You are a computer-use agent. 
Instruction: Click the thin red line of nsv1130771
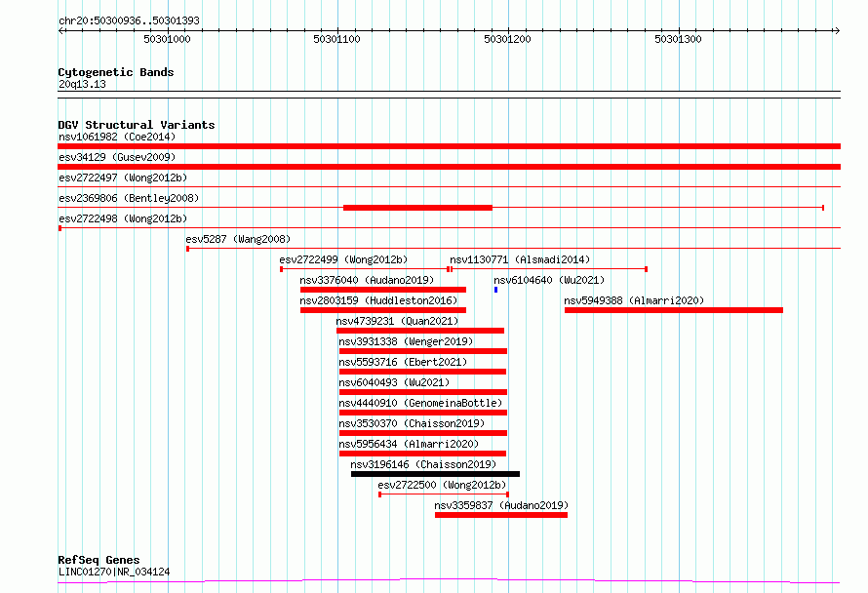pos(548,269)
